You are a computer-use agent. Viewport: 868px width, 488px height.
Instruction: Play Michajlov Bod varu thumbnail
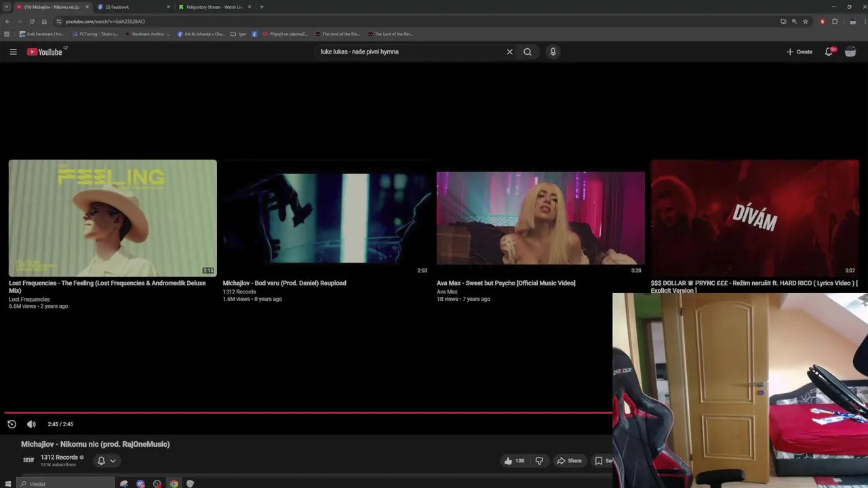(x=327, y=218)
